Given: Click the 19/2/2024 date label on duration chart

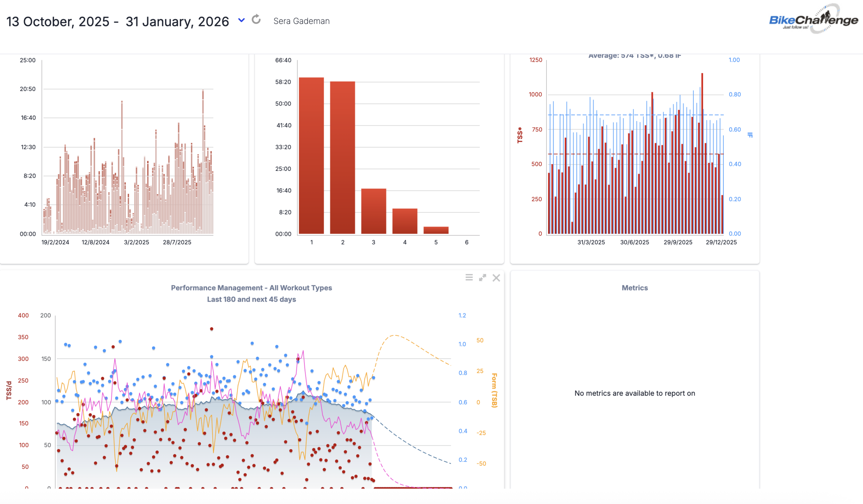Looking at the screenshot, I should click(x=55, y=242).
